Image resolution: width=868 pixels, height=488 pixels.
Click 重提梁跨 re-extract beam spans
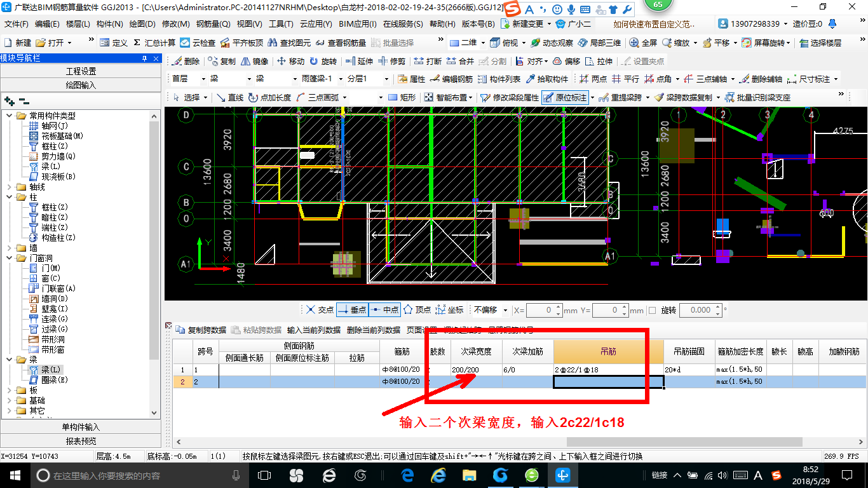click(620, 97)
